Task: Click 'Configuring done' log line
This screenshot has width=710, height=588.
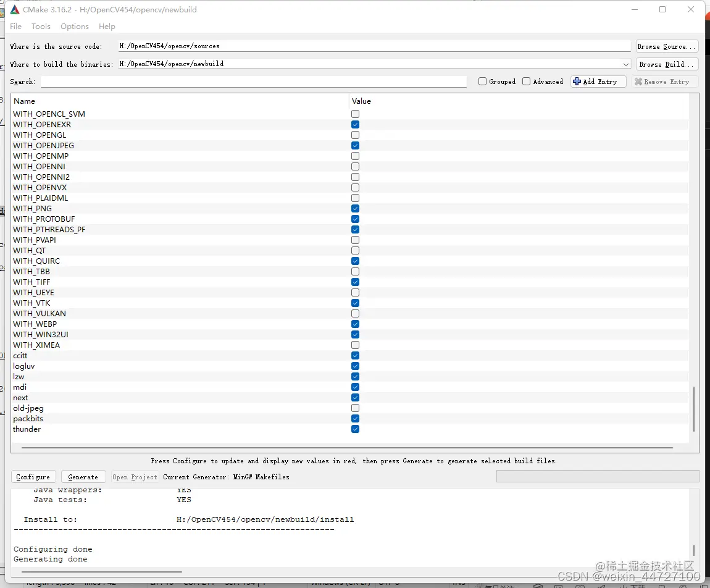Action: [53, 549]
